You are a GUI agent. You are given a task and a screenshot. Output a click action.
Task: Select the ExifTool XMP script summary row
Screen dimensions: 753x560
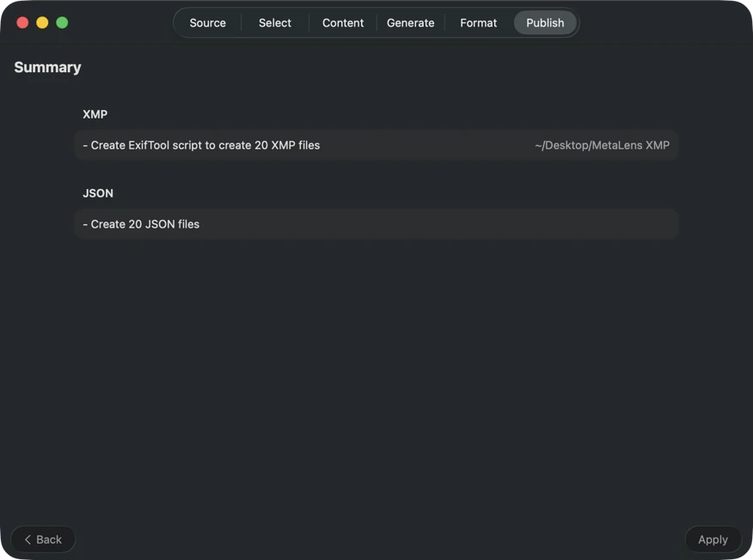[376, 144]
